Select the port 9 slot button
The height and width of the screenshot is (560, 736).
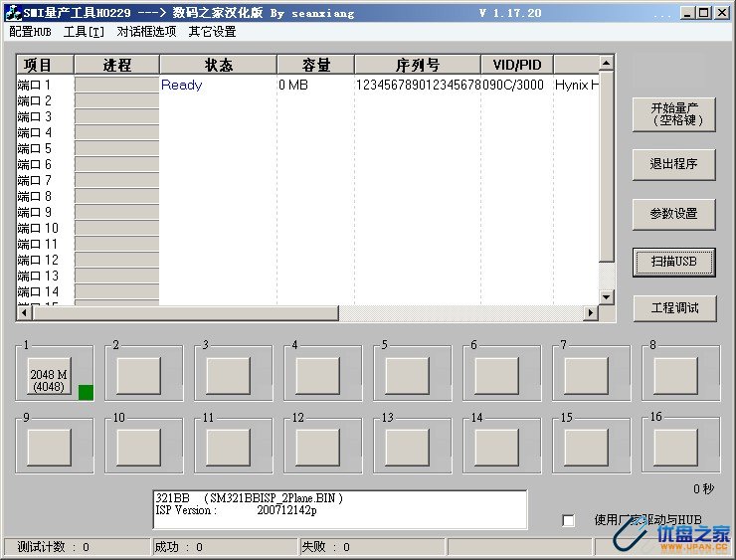point(48,448)
